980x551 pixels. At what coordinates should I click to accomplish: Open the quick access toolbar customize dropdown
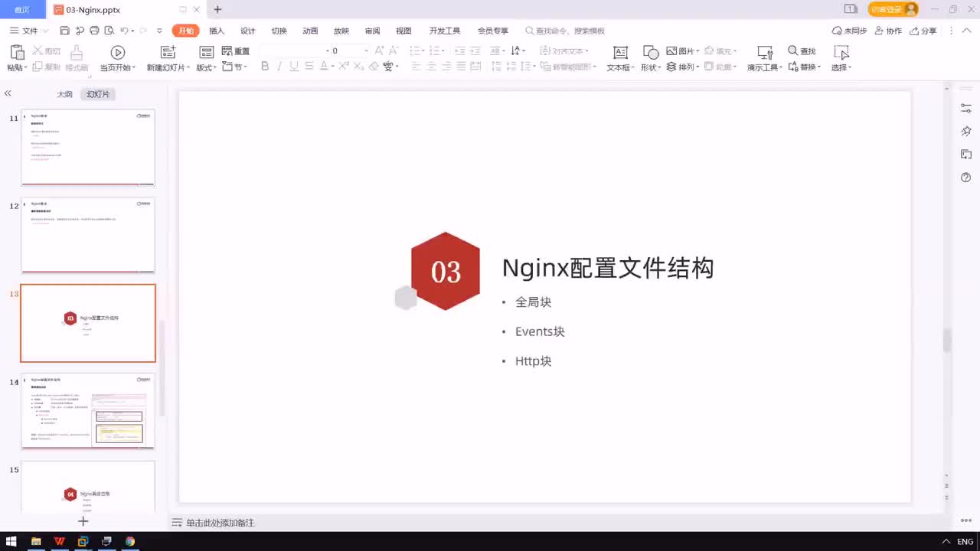[x=159, y=31]
